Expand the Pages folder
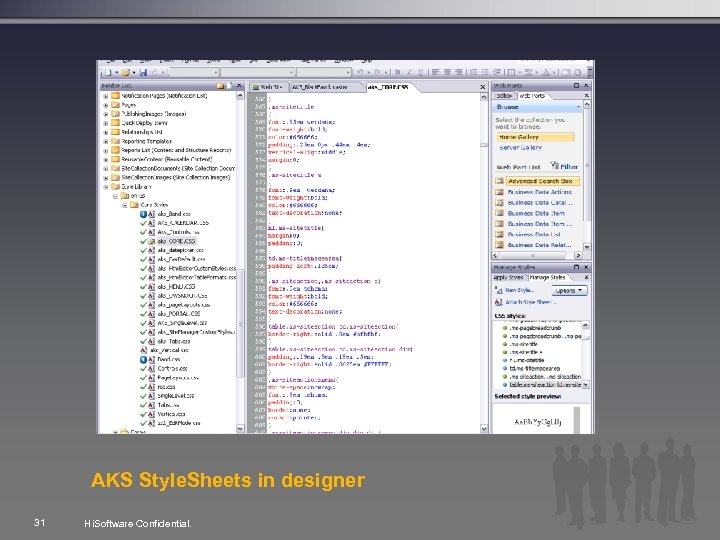The height and width of the screenshot is (540, 720). tap(106, 105)
